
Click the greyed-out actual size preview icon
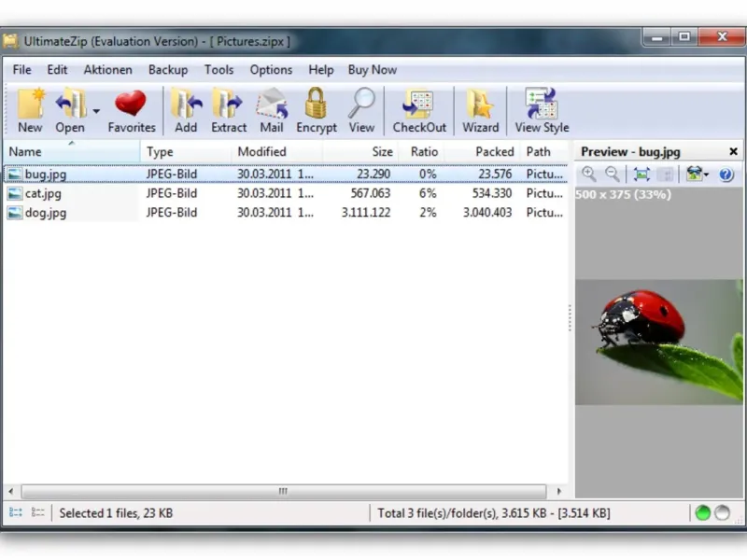pyautogui.click(x=665, y=175)
